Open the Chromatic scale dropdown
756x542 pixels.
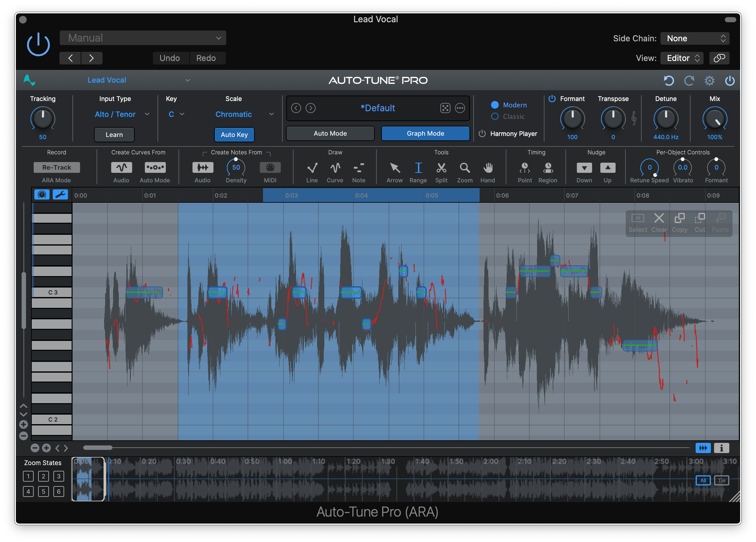click(244, 114)
